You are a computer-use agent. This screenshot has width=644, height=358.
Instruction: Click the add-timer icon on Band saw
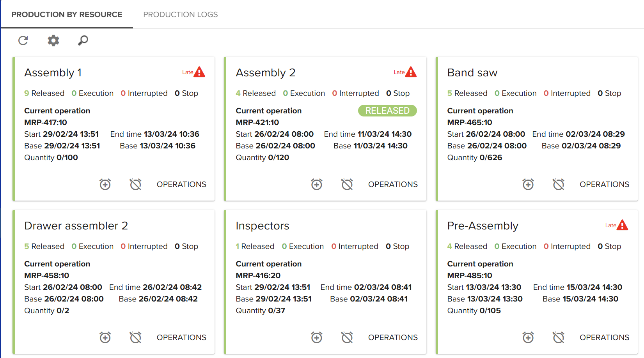point(528,184)
